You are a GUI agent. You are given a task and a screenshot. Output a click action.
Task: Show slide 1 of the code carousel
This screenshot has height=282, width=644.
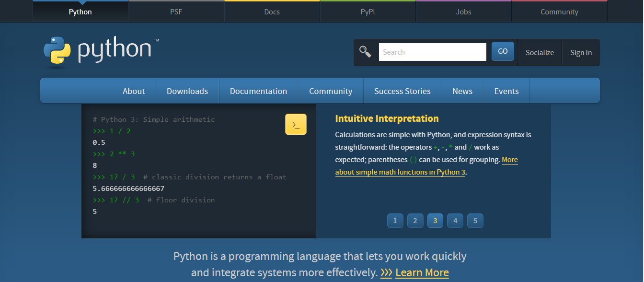point(395,221)
